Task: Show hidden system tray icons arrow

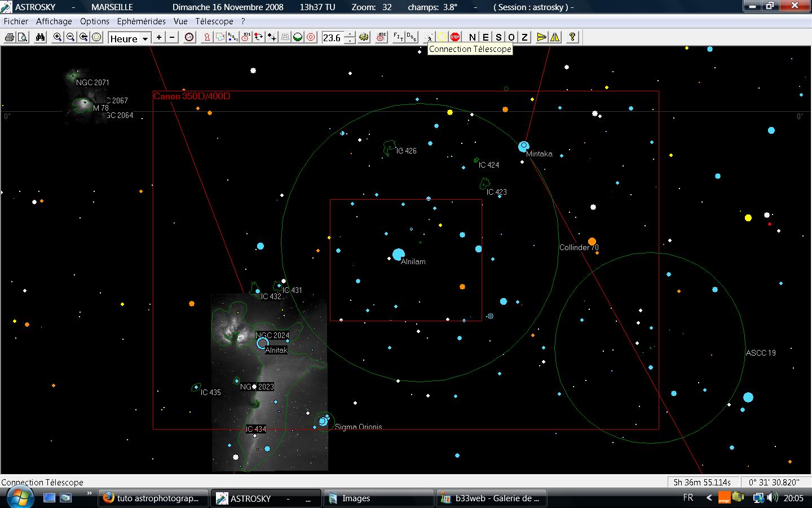Action: [709, 498]
